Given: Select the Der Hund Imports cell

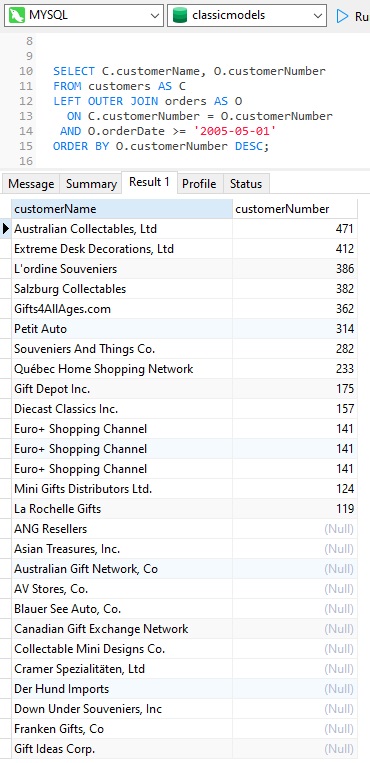Looking at the screenshot, I should (x=122, y=689).
